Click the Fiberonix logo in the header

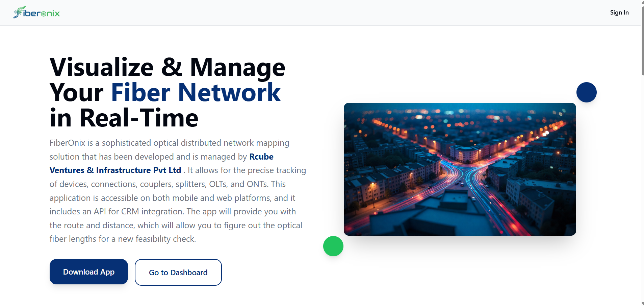pyautogui.click(x=36, y=13)
